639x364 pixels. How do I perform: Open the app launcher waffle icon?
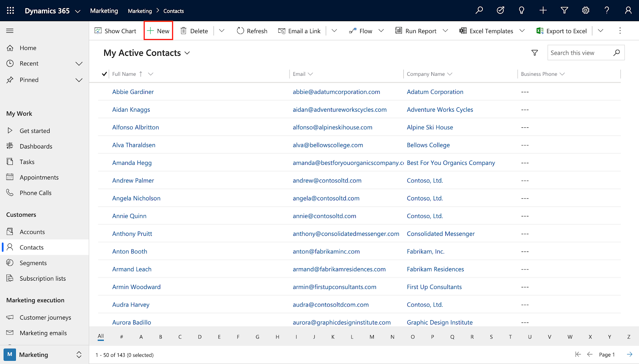coord(10,11)
